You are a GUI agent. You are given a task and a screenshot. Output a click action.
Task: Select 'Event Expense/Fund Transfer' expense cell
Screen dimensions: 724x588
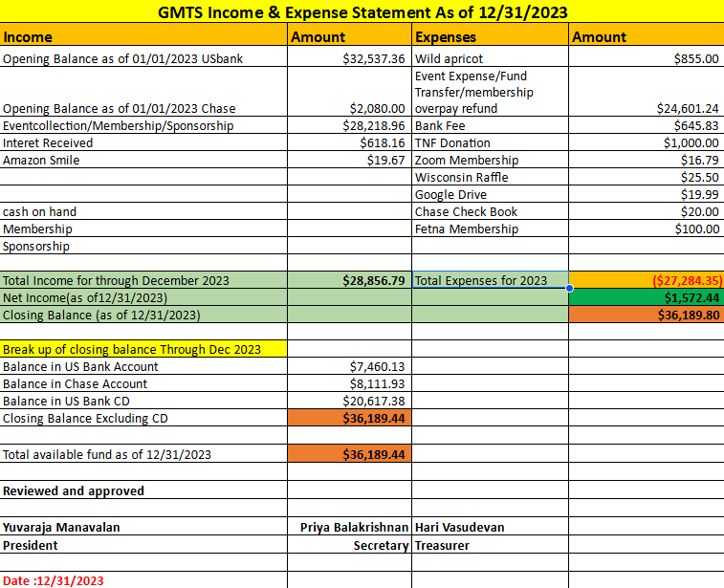point(490,92)
